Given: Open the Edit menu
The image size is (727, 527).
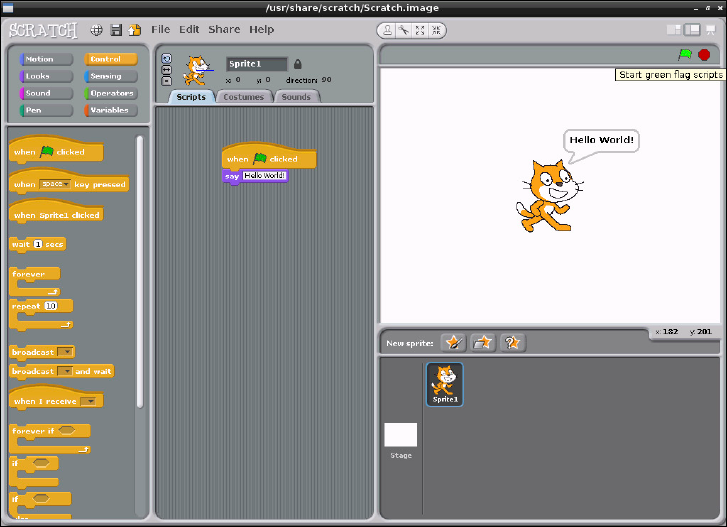Looking at the screenshot, I should [189, 30].
